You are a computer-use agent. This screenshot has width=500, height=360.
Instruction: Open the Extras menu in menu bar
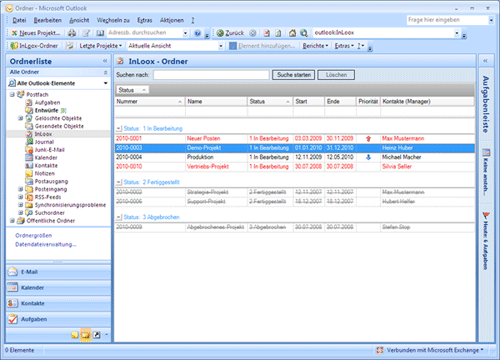coord(145,20)
